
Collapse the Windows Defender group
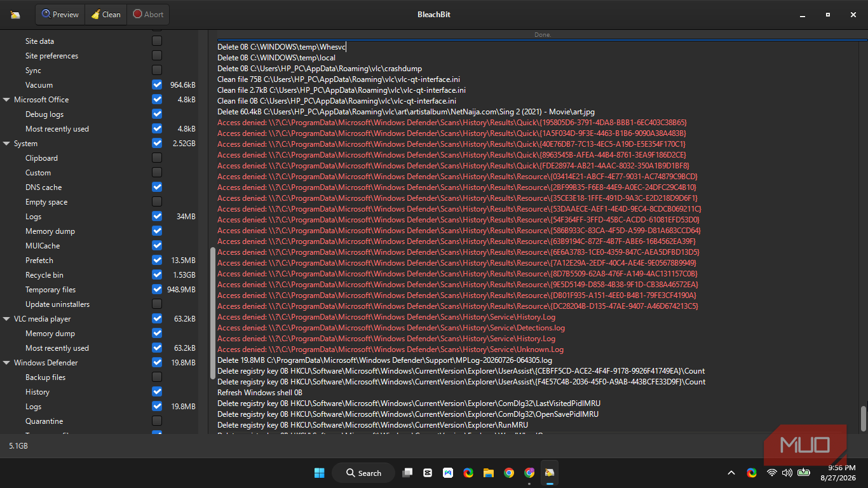(x=7, y=363)
